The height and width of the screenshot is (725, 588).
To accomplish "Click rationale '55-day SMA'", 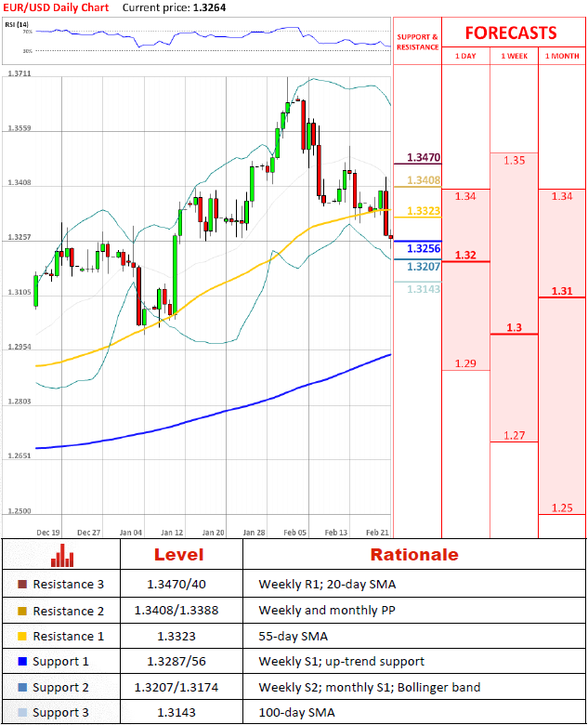I will 294,637.
